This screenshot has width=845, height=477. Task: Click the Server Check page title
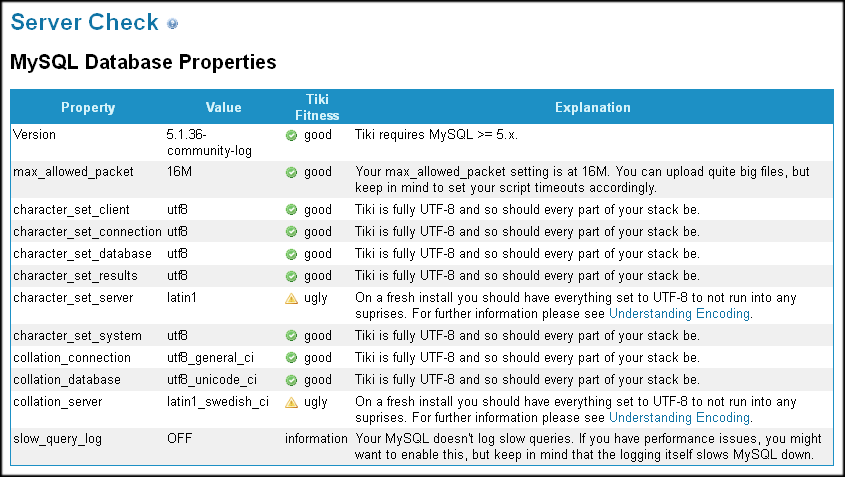(84, 22)
